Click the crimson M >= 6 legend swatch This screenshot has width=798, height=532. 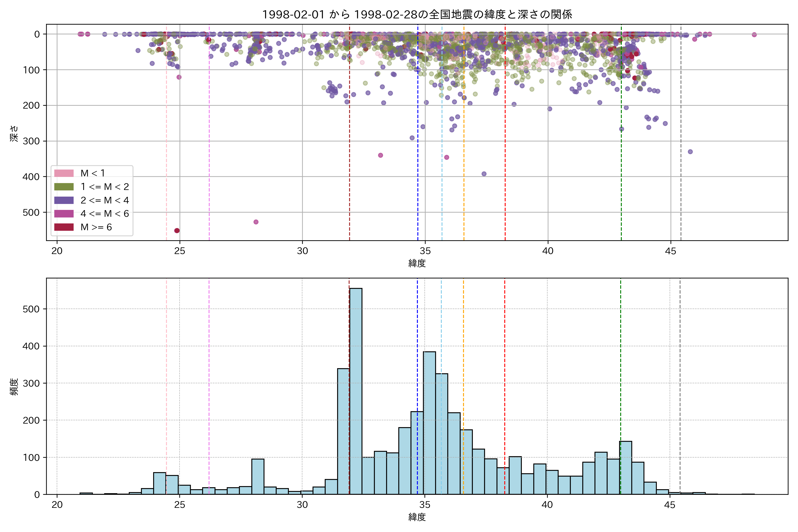(64, 227)
